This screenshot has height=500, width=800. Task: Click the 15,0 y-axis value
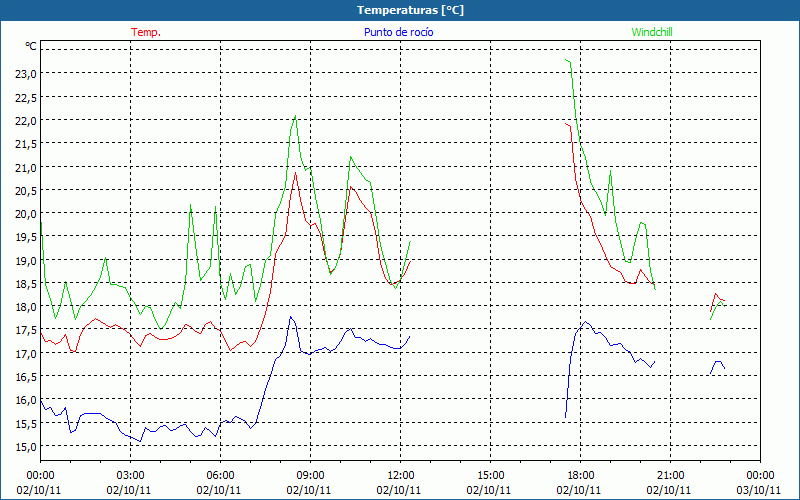coord(26,447)
